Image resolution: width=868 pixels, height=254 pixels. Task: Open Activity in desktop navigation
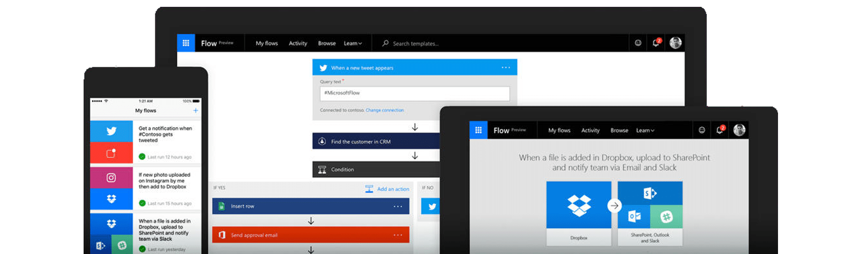(298, 43)
